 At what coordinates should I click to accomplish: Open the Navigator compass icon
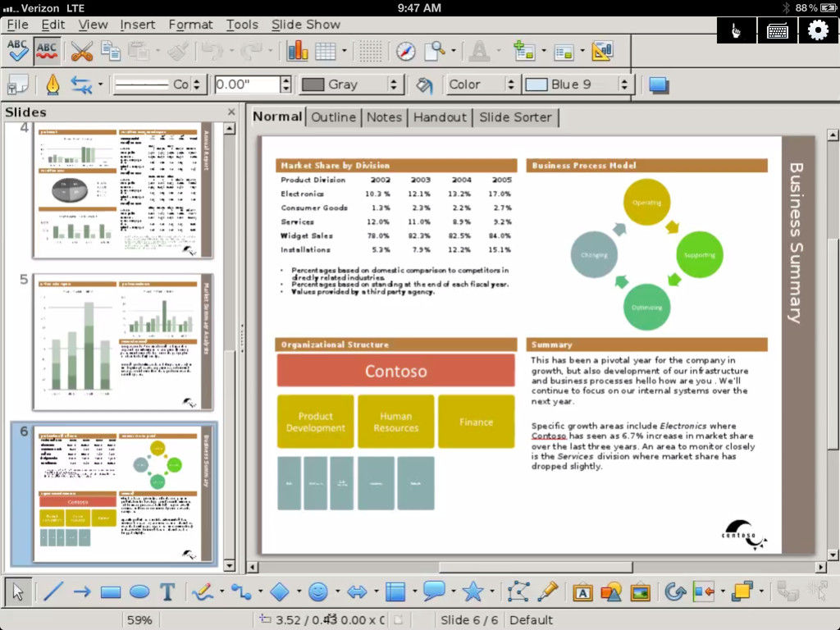[405, 52]
